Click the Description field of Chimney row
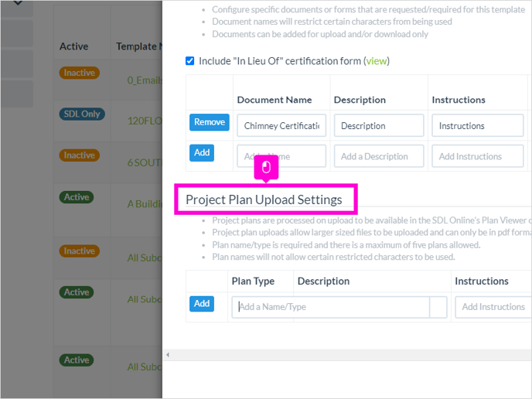This screenshot has width=532, height=399. (379, 125)
